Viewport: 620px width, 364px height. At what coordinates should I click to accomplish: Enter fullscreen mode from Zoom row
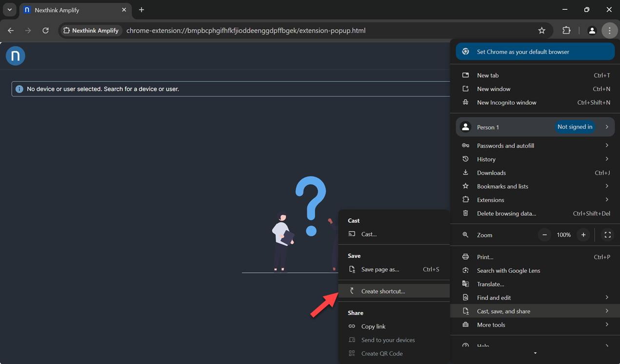point(607,235)
